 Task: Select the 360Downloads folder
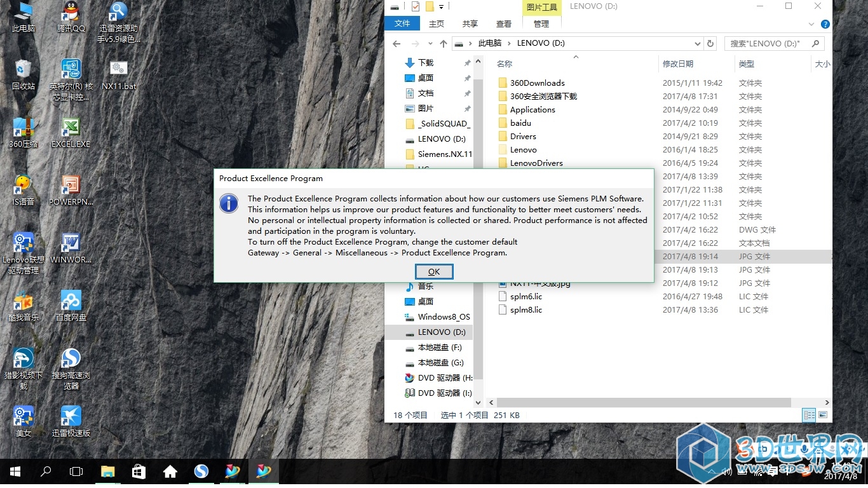click(x=537, y=83)
